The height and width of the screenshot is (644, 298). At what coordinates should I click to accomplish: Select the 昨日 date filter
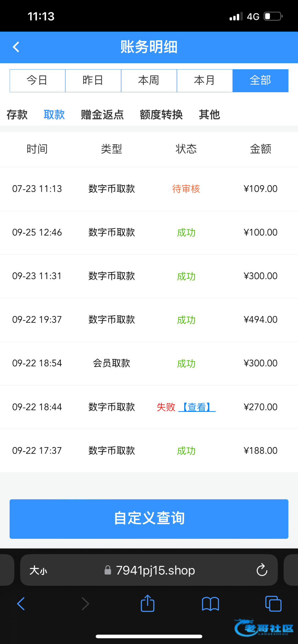[x=93, y=80]
